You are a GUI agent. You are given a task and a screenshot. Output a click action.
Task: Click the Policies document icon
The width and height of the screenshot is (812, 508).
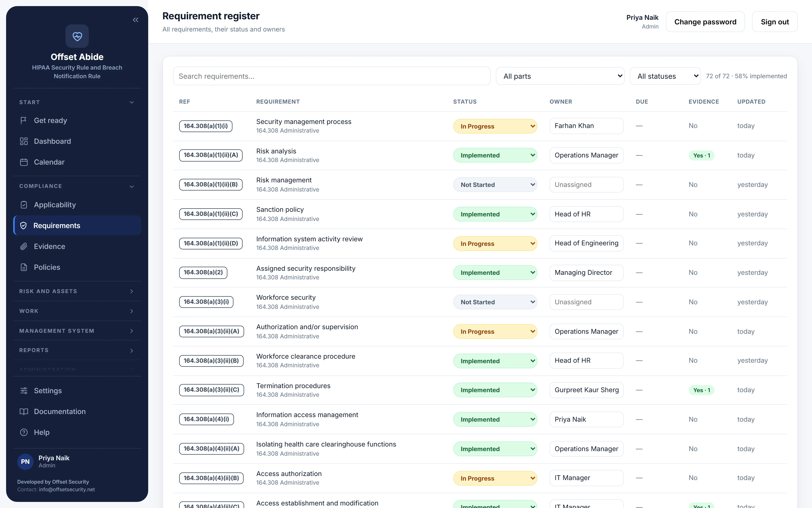click(24, 267)
